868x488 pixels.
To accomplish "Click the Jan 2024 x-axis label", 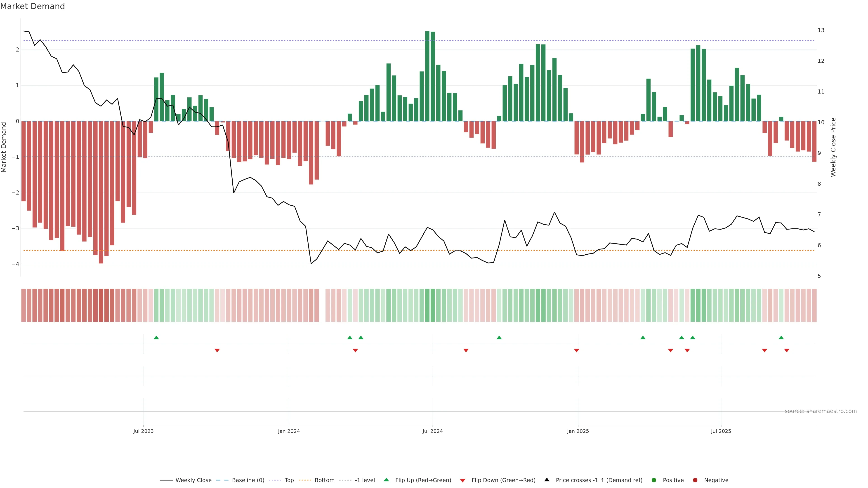I will point(289,431).
